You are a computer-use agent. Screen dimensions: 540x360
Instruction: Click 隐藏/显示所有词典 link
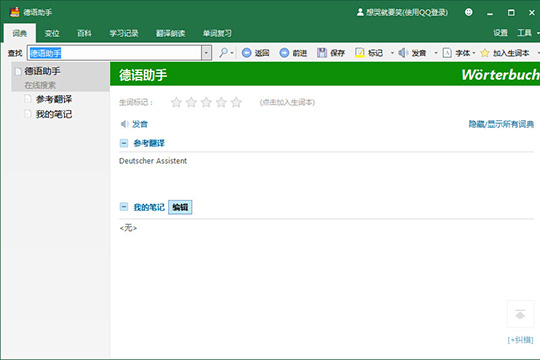pyautogui.click(x=501, y=124)
